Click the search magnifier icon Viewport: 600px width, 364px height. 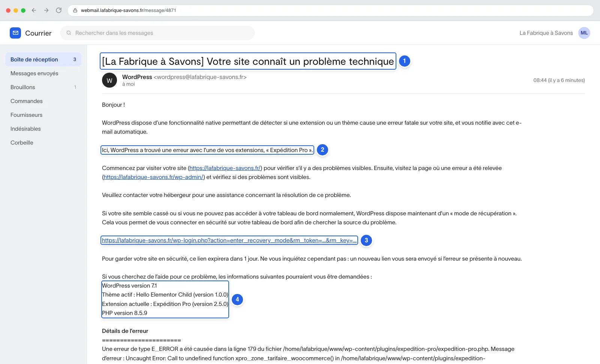point(69,33)
